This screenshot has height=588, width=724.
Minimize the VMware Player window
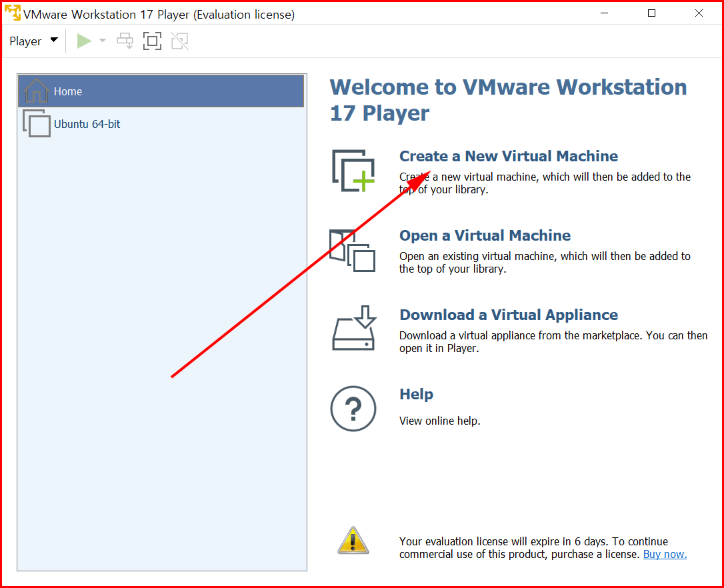coord(605,13)
